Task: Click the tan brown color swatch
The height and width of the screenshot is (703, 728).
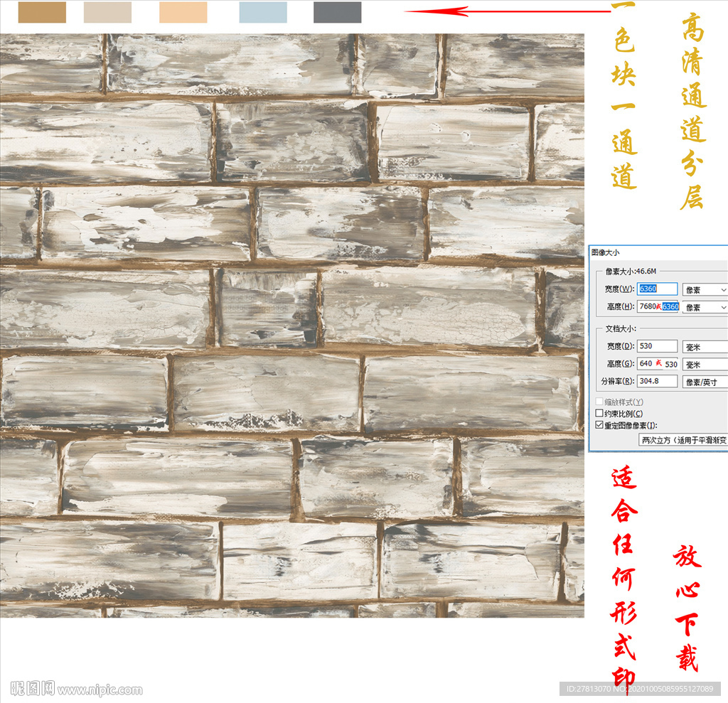Action: tap(42, 12)
